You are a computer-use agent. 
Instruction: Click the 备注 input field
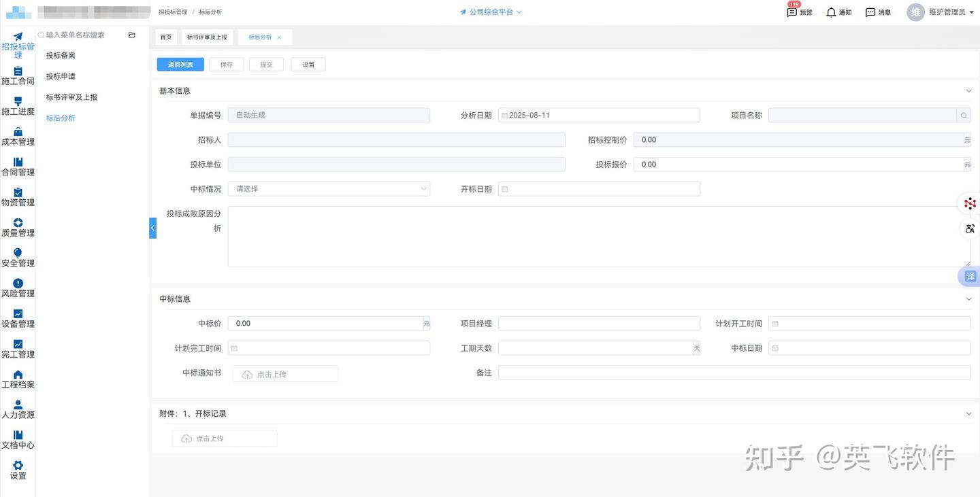(x=734, y=373)
